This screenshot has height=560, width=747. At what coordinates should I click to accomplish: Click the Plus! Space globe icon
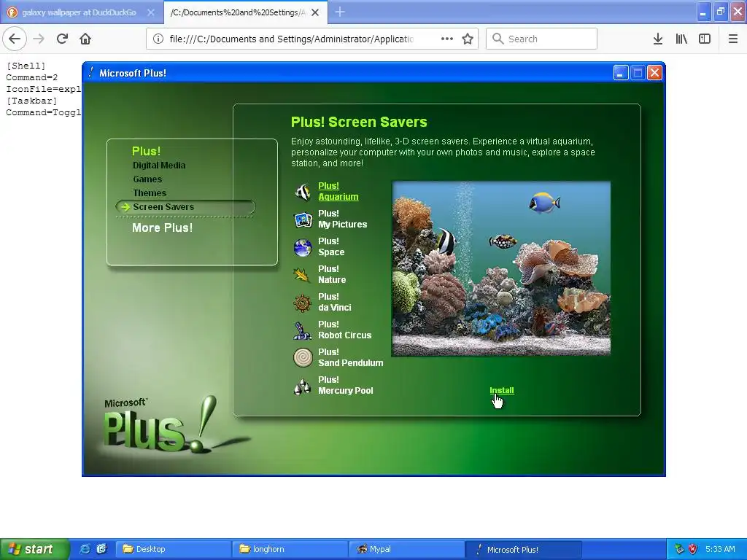(303, 247)
